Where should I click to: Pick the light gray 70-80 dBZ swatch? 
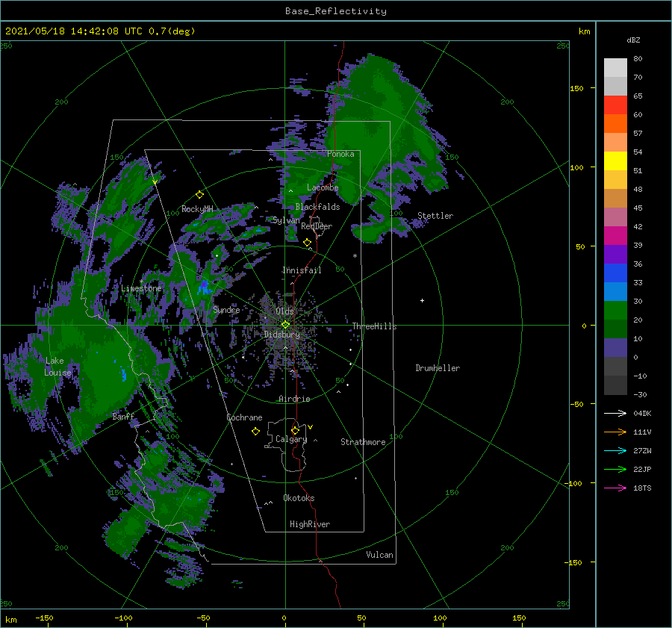coord(615,68)
